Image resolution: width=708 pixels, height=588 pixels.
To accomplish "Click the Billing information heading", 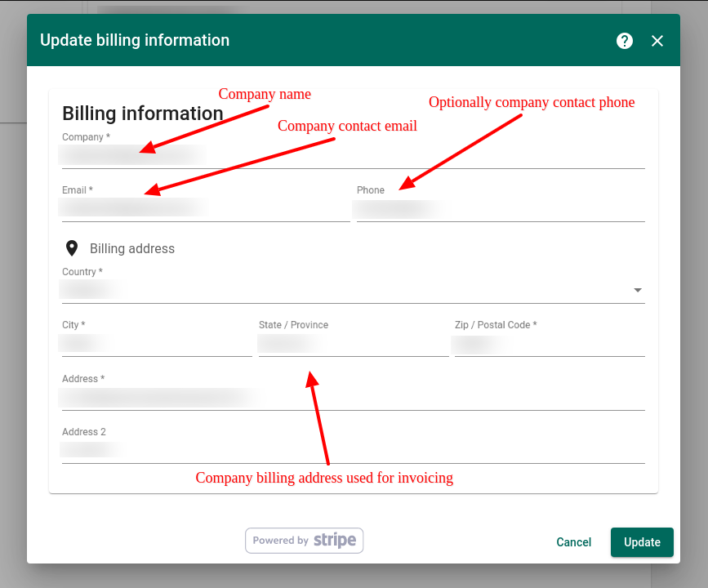I will click(x=143, y=114).
